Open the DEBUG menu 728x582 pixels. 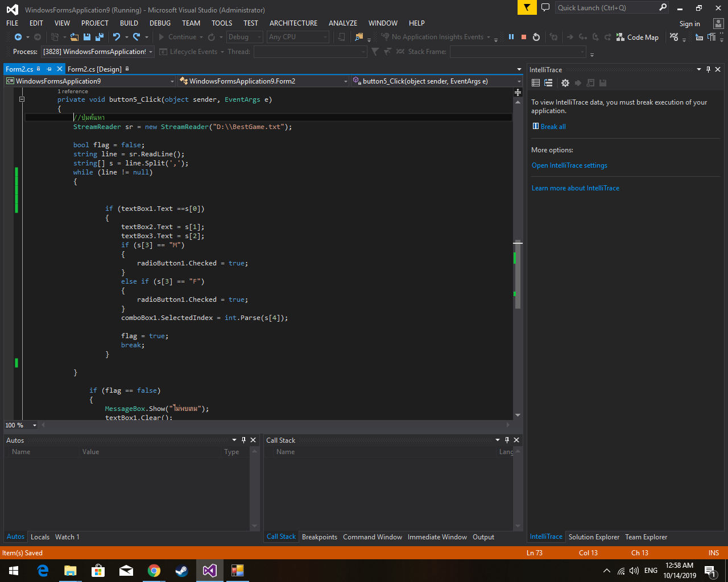coord(160,23)
